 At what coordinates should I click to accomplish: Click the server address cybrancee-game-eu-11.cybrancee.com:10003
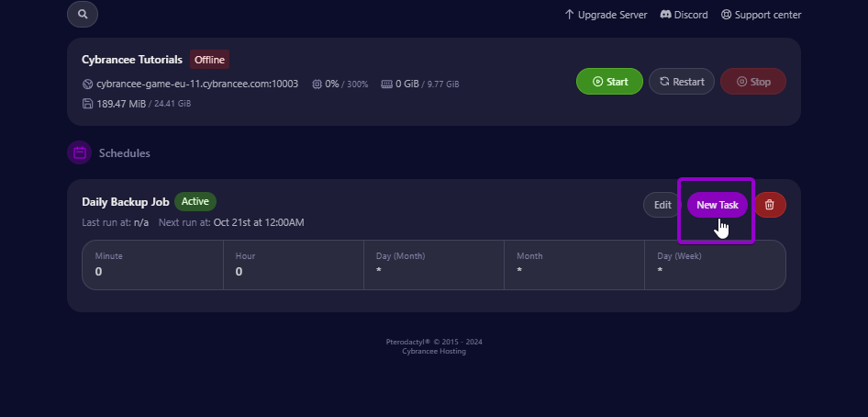197,84
